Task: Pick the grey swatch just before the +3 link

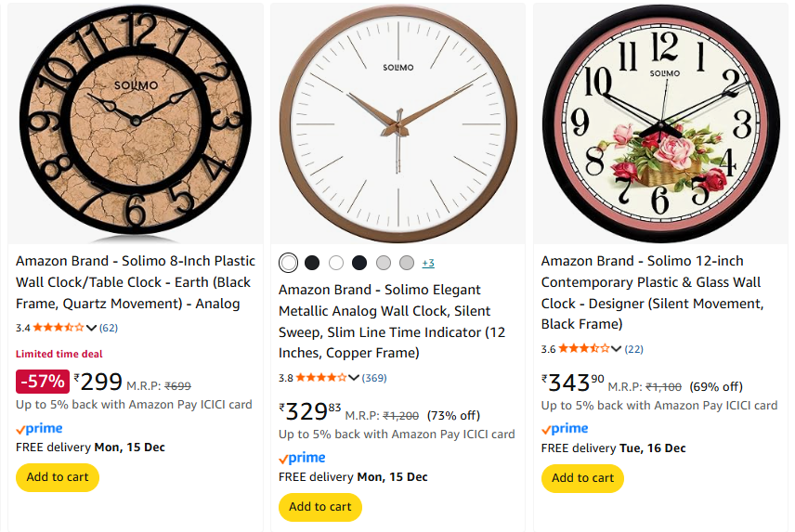Action: (x=407, y=263)
